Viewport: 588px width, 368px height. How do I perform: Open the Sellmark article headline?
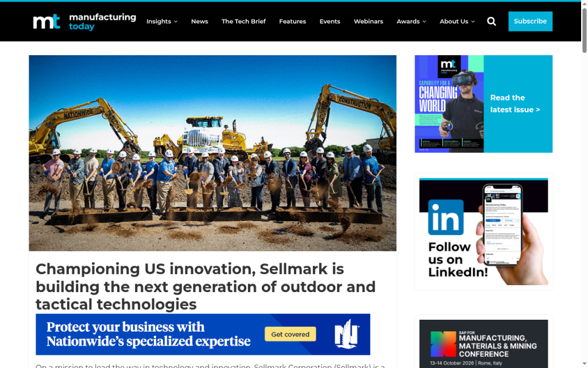click(206, 286)
